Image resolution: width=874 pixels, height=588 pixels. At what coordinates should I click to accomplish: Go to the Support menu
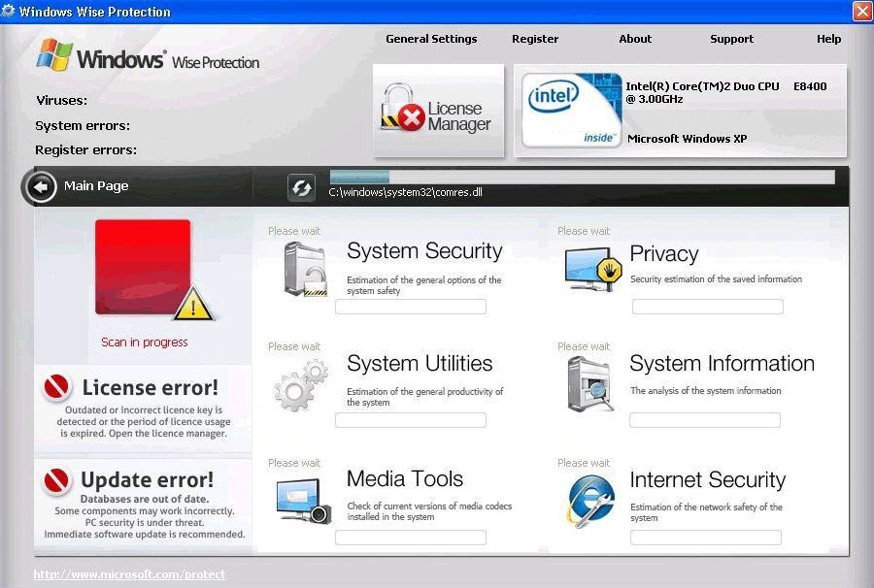point(731,39)
